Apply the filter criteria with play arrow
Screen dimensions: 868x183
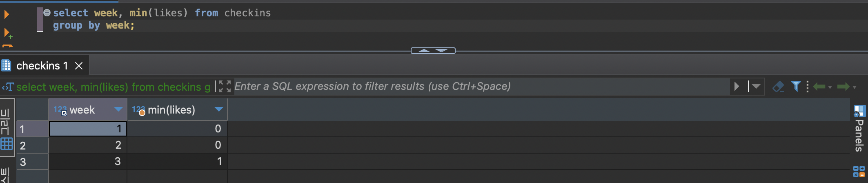(737, 86)
